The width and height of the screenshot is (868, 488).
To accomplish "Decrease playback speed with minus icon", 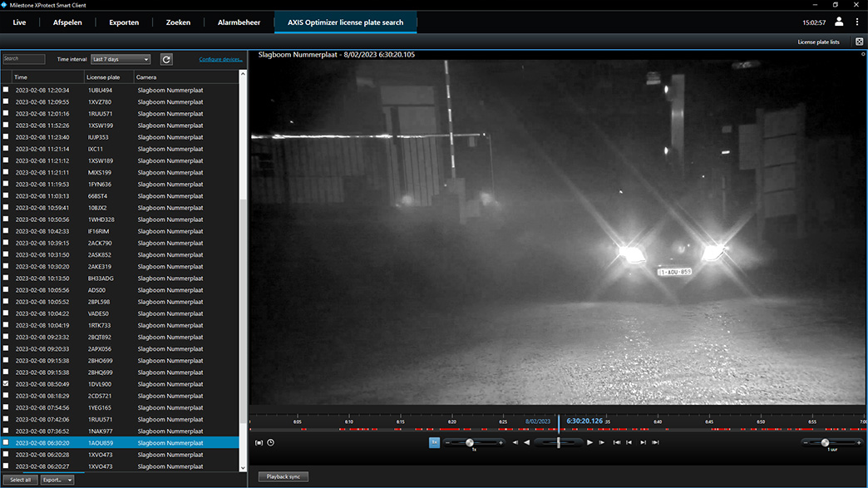I will (x=447, y=442).
